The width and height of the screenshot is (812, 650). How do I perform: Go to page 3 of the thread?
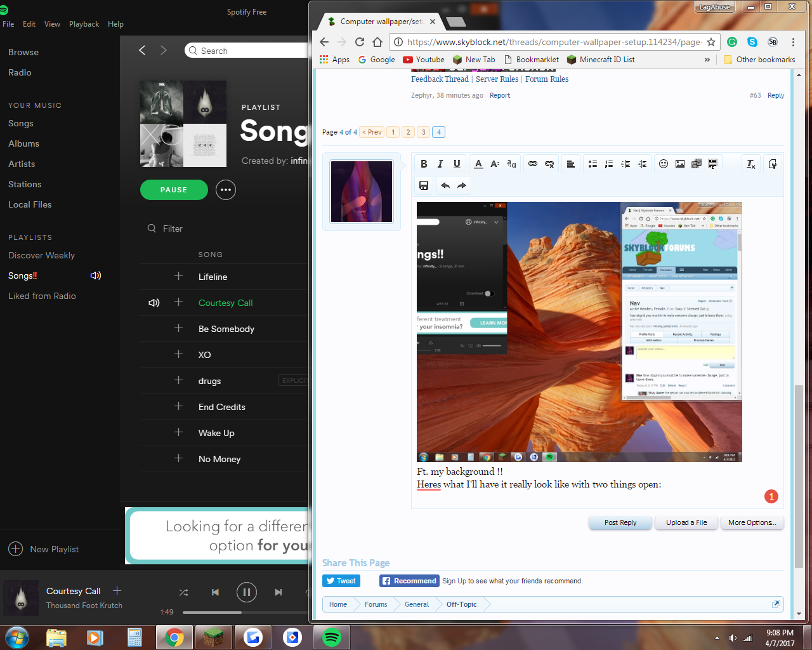click(423, 132)
